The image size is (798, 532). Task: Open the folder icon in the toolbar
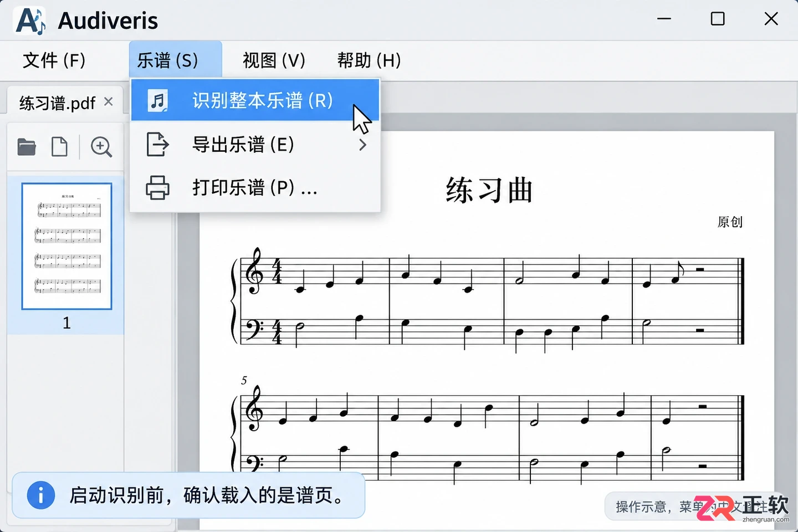(27, 147)
